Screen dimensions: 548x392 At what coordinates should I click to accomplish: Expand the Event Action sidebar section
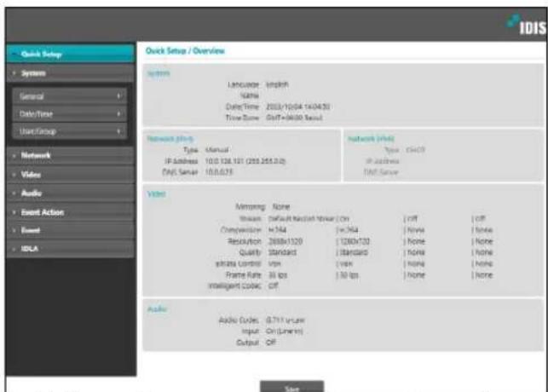tap(70, 212)
